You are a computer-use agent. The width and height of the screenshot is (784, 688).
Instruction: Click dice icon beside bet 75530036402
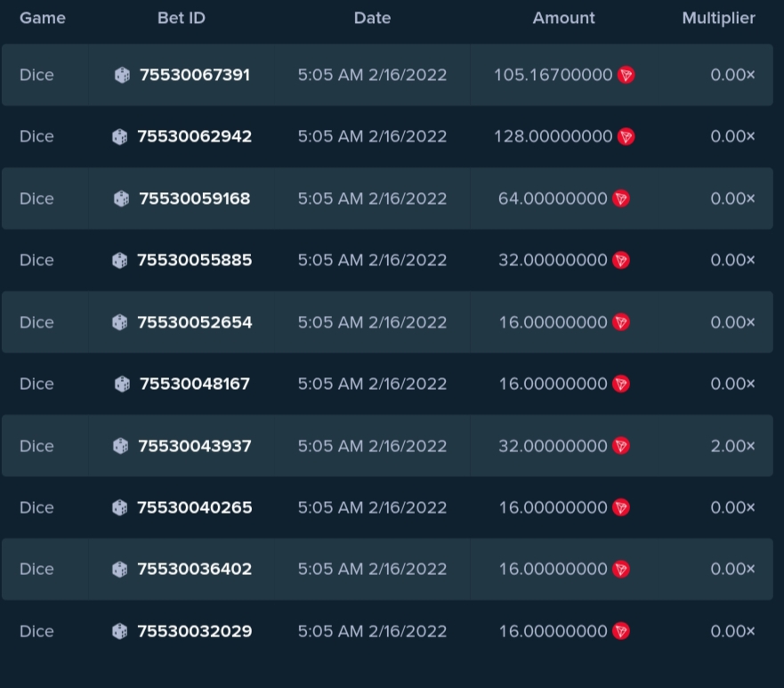(120, 570)
